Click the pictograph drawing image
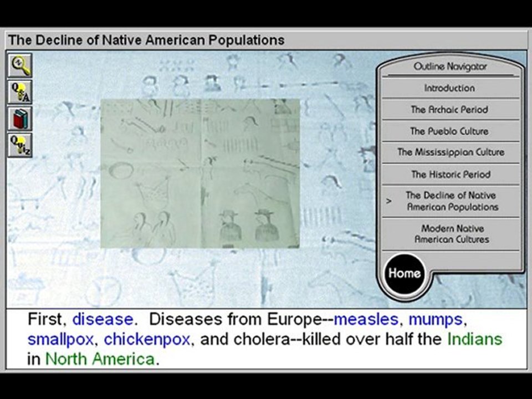 coord(200,173)
